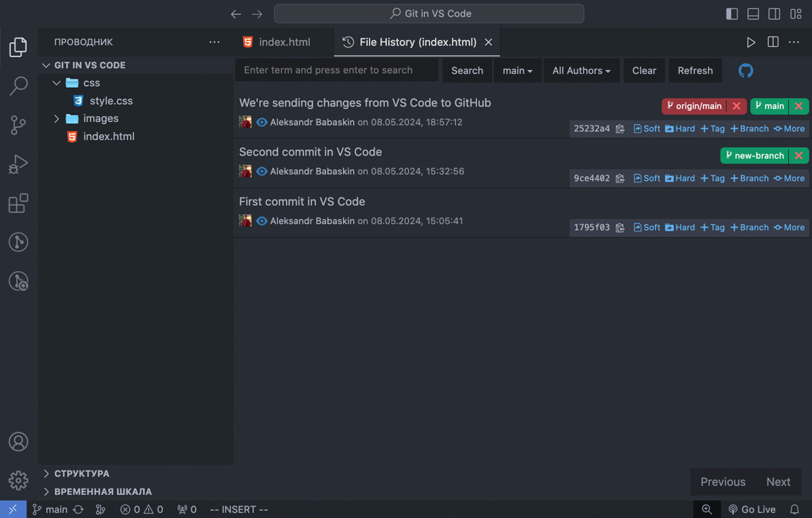812x518 pixels.
Task: Click the eye icon on the 18:57:12 commit
Action: pyautogui.click(x=262, y=122)
